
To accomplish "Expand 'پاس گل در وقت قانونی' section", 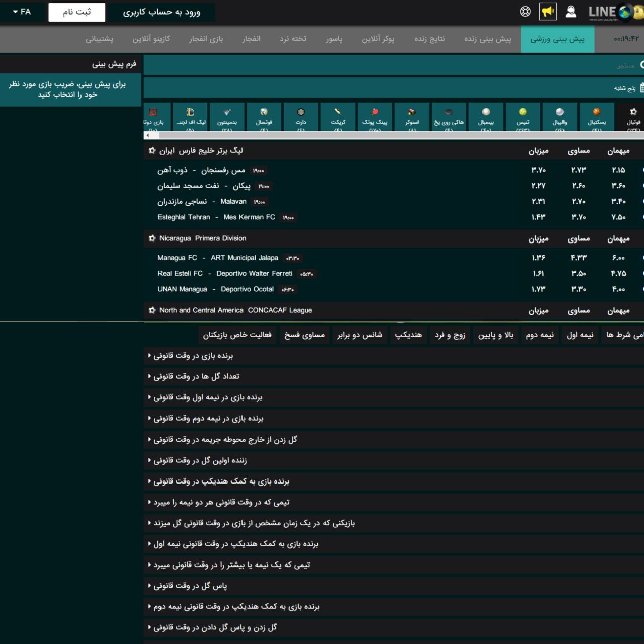I will pos(190,586).
